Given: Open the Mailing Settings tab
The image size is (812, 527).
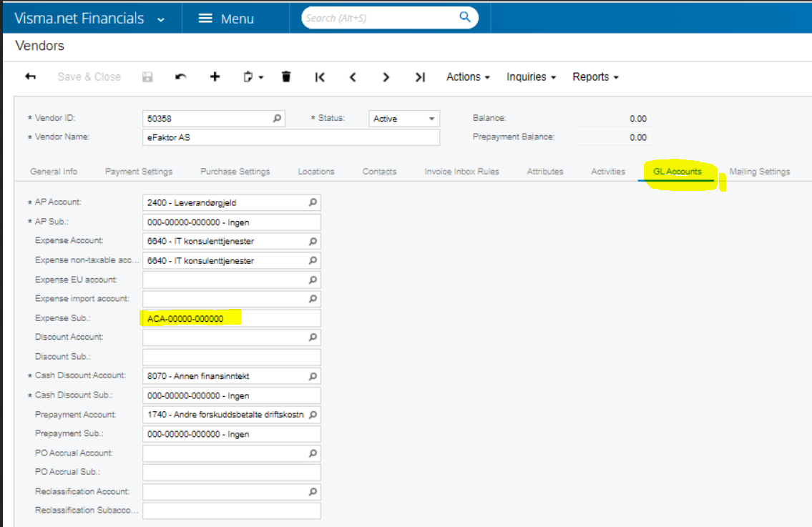Looking at the screenshot, I should point(759,172).
